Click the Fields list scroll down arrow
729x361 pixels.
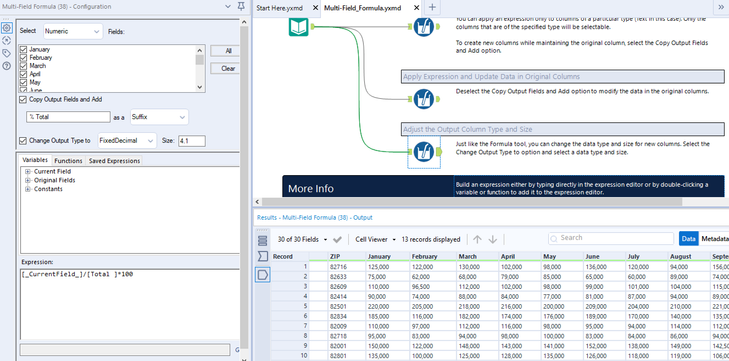(200, 87)
